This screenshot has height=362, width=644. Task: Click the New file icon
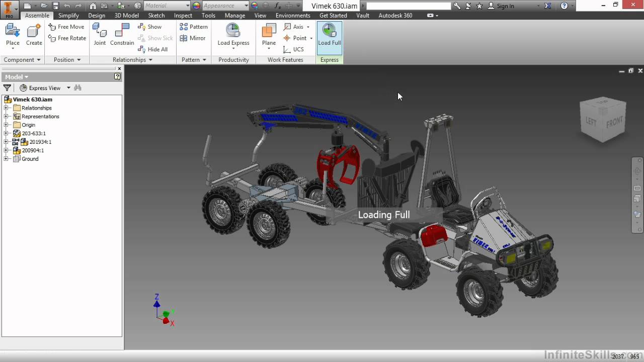(27, 6)
